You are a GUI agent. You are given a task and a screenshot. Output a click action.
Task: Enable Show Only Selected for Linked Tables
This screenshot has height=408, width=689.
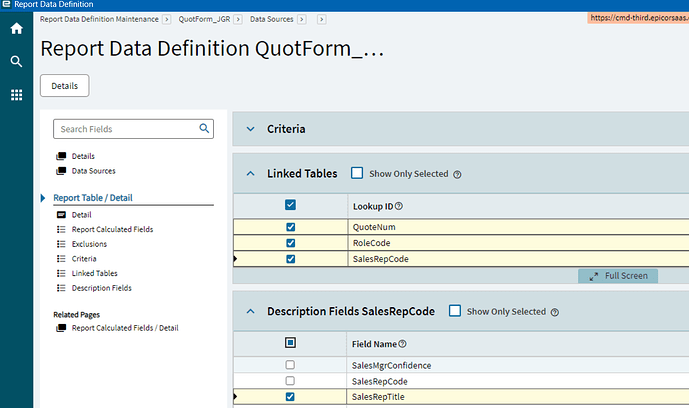[x=357, y=173]
